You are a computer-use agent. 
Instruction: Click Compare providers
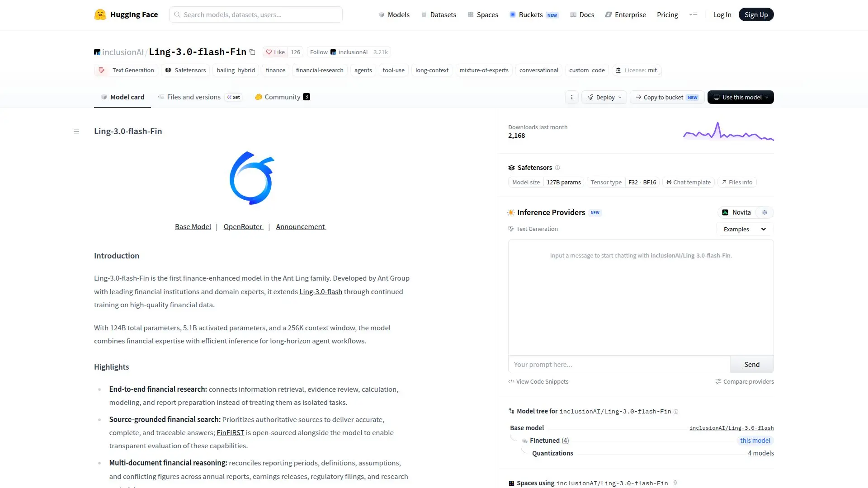(744, 381)
